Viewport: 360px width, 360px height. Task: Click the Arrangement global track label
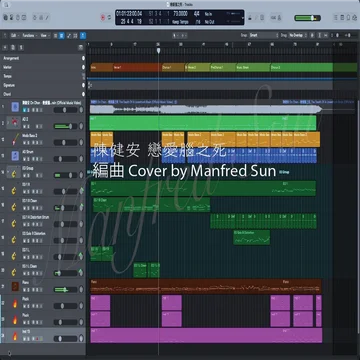pos(11,58)
